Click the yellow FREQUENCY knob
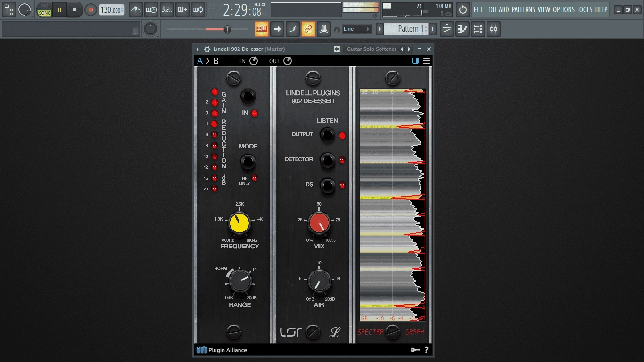This screenshot has height=362, width=644. coord(239,223)
